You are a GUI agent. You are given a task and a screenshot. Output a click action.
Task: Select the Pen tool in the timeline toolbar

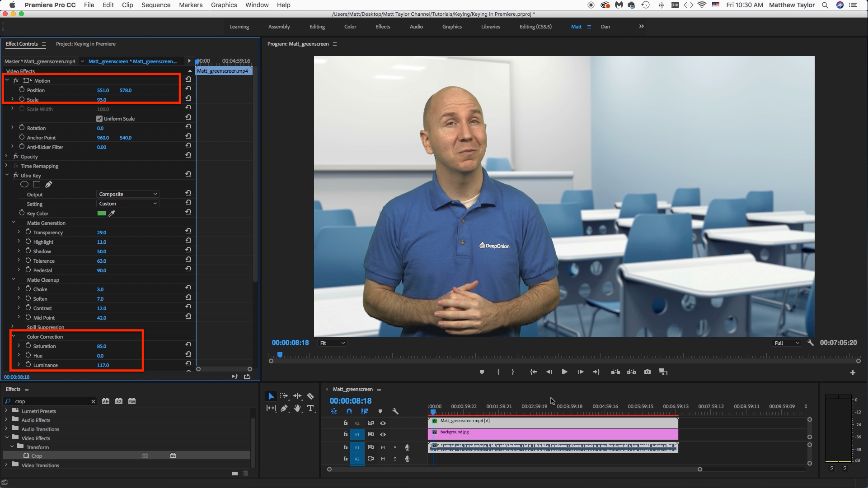point(284,409)
